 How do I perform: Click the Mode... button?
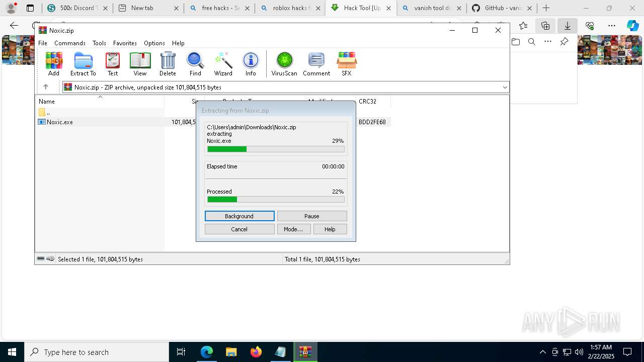(293, 229)
